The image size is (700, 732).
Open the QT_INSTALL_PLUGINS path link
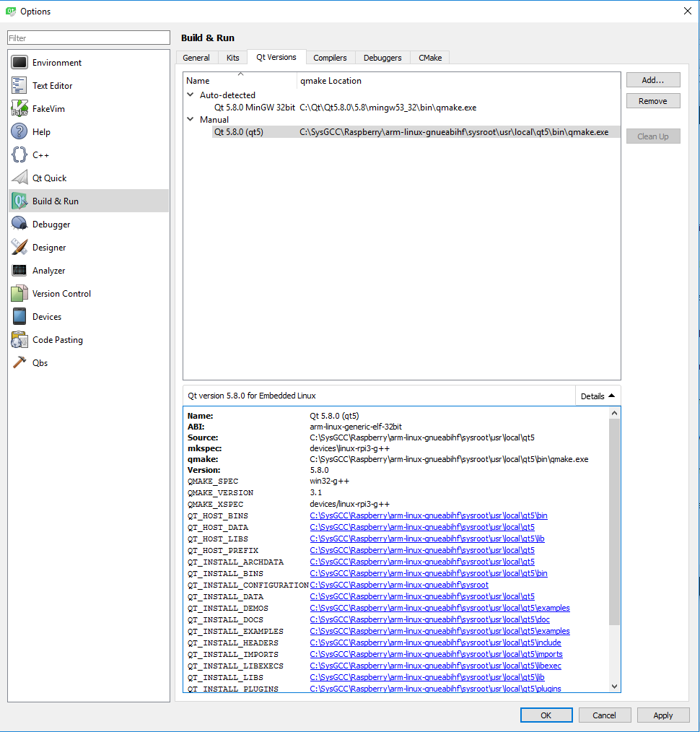click(x=435, y=689)
